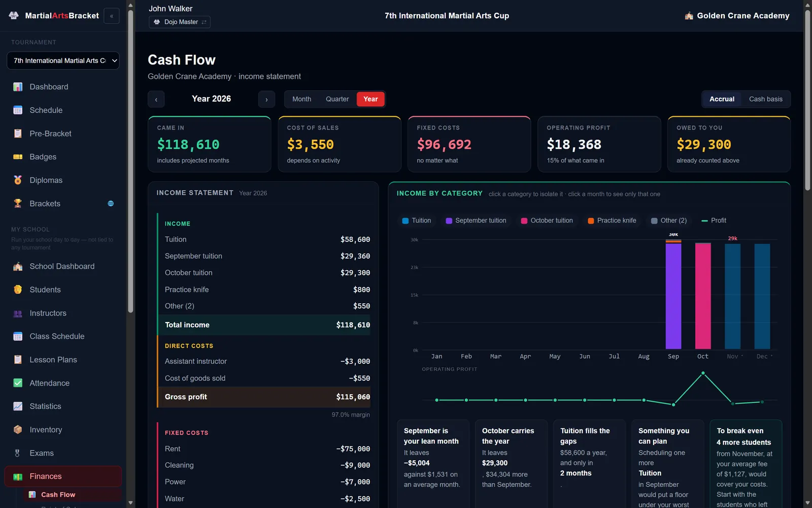This screenshot has width=812, height=508.
Task: Click the Brackets trophy icon
Action: [18, 204]
